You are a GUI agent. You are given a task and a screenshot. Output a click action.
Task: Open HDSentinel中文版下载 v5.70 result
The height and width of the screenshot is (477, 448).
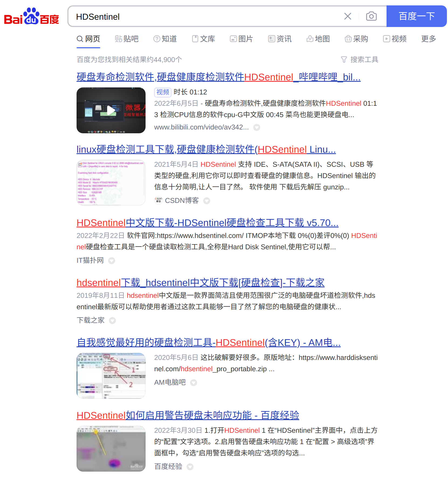coord(208,223)
